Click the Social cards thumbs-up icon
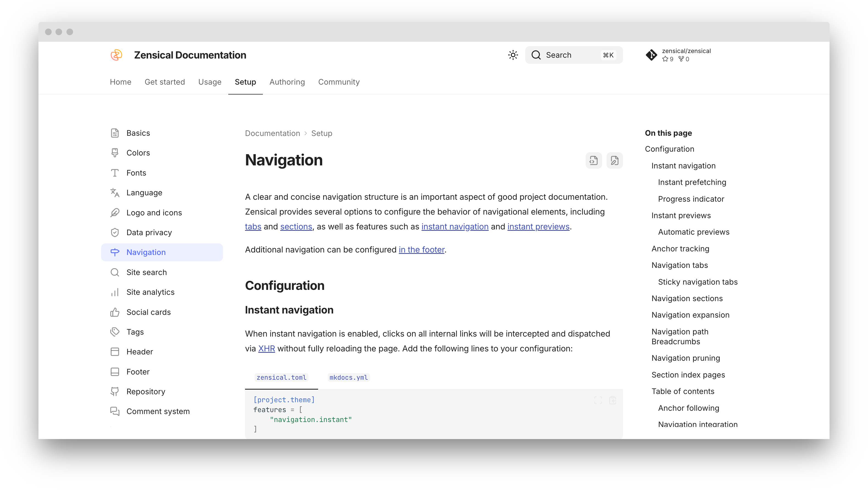The height and width of the screenshot is (494, 868). (115, 312)
